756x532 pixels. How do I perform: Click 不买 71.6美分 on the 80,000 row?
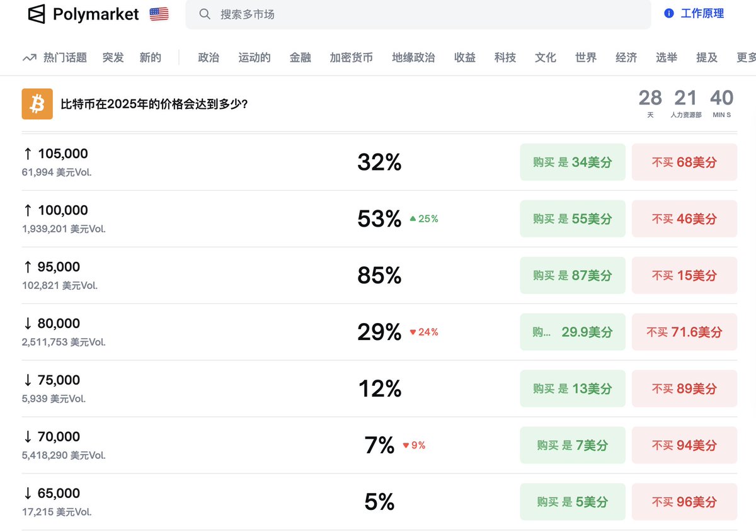[x=684, y=332]
